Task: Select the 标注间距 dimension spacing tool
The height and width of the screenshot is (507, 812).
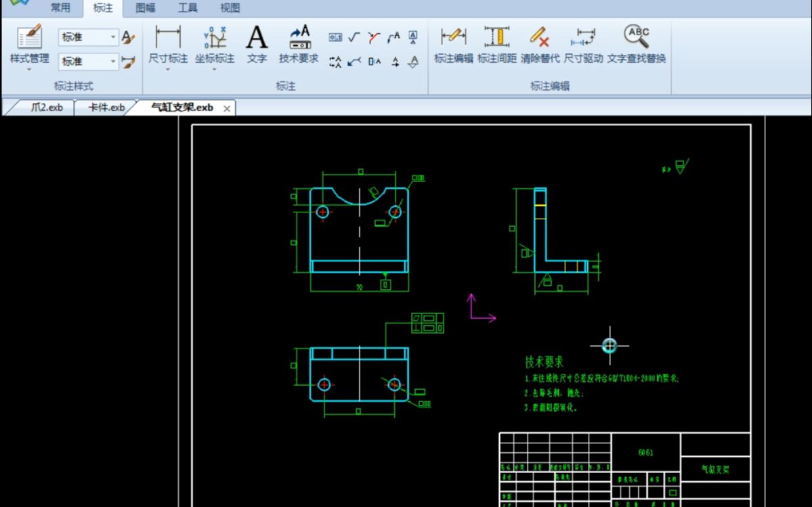Action: pyautogui.click(x=496, y=45)
